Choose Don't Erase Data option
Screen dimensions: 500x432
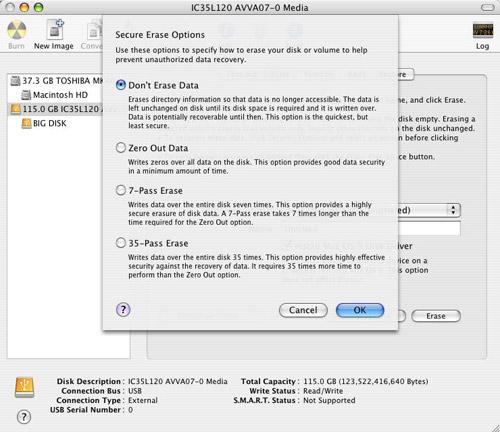tap(120, 85)
